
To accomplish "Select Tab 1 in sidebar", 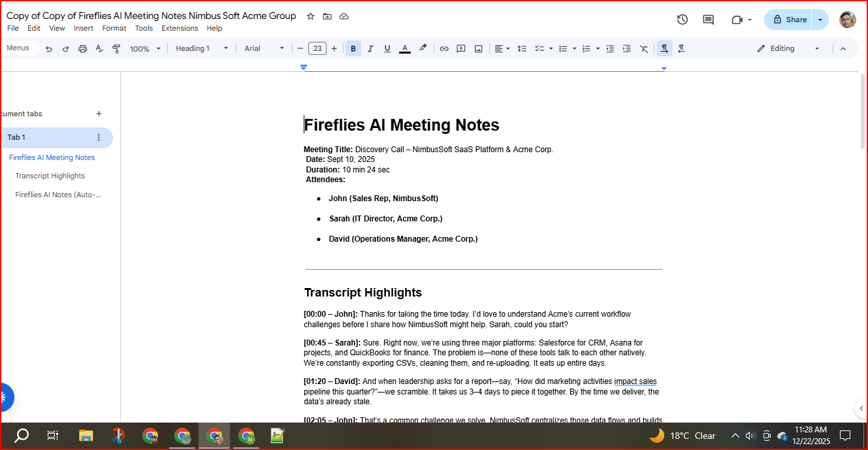I will point(56,137).
